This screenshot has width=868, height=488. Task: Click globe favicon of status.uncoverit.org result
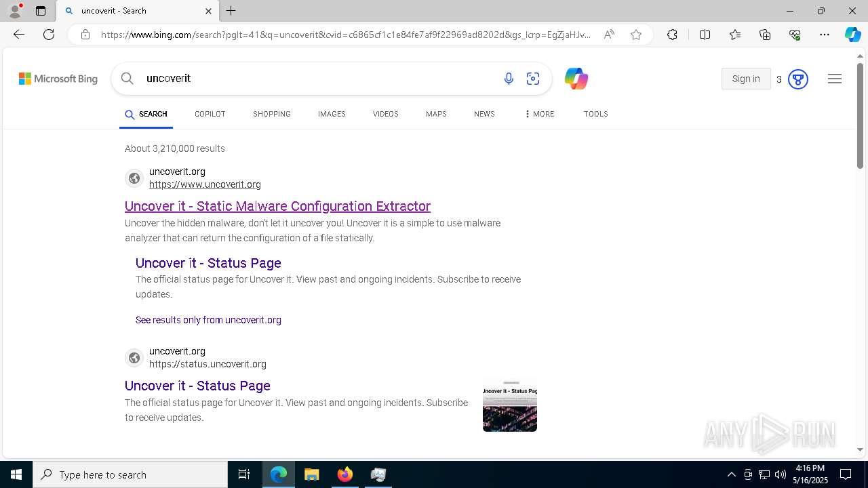point(134,358)
